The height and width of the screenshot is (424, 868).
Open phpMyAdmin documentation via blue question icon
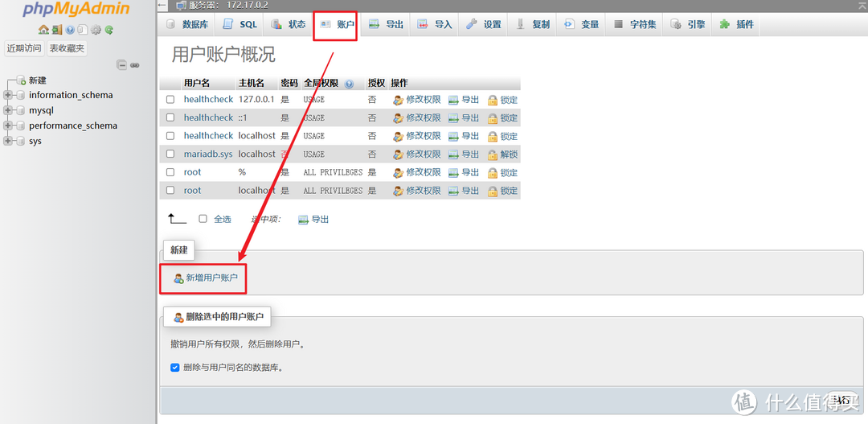[x=70, y=30]
